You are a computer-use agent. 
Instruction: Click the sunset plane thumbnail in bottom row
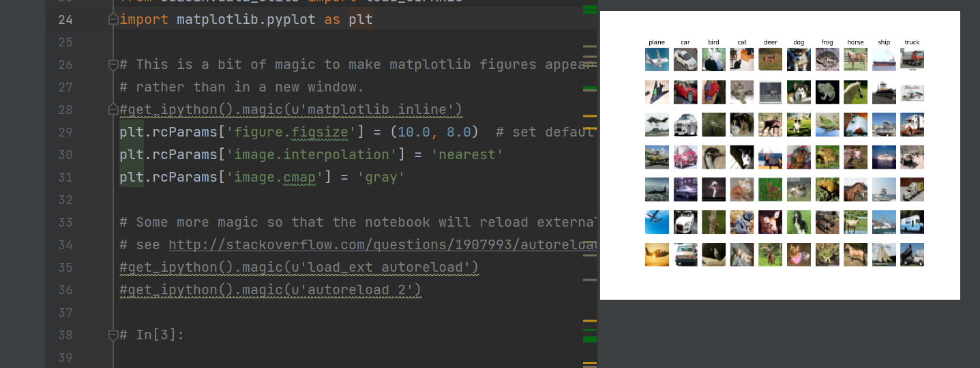(657, 255)
